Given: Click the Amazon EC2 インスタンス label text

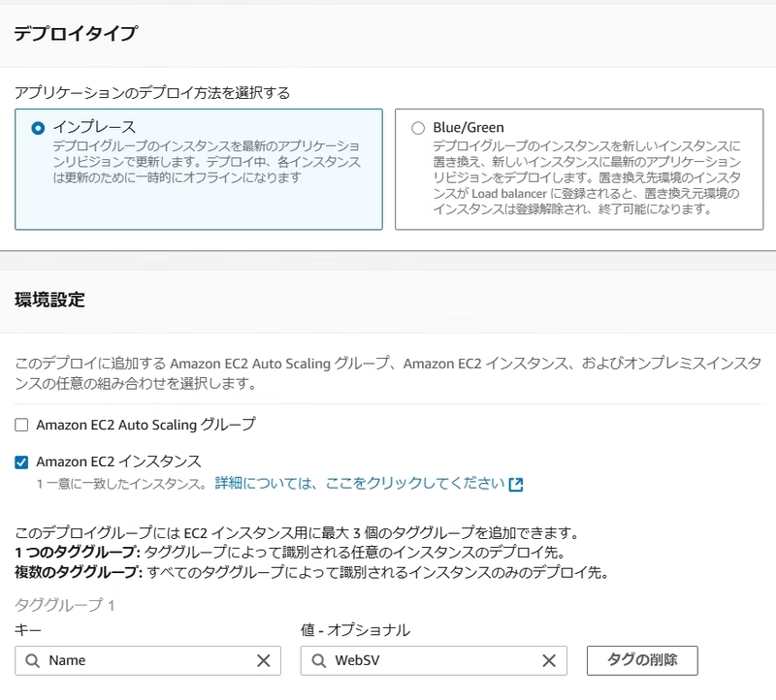Looking at the screenshot, I should pos(118,461).
